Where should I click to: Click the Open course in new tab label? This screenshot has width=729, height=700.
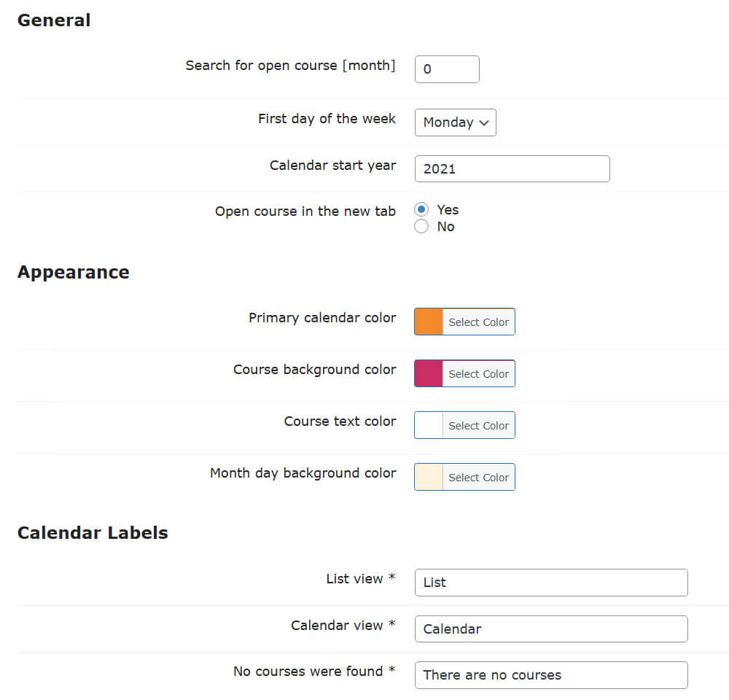pos(305,211)
